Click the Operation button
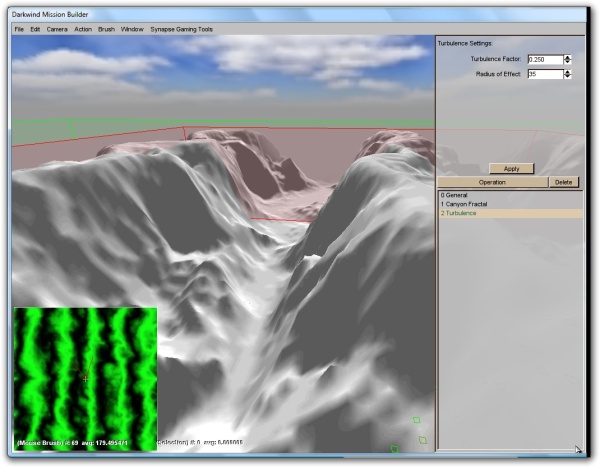The height and width of the screenshot is (468, 600). tap(492, 183)
